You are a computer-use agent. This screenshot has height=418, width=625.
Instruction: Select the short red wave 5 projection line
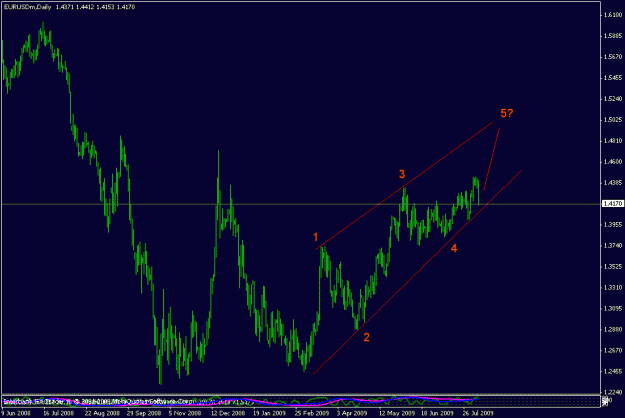point(491,159)
